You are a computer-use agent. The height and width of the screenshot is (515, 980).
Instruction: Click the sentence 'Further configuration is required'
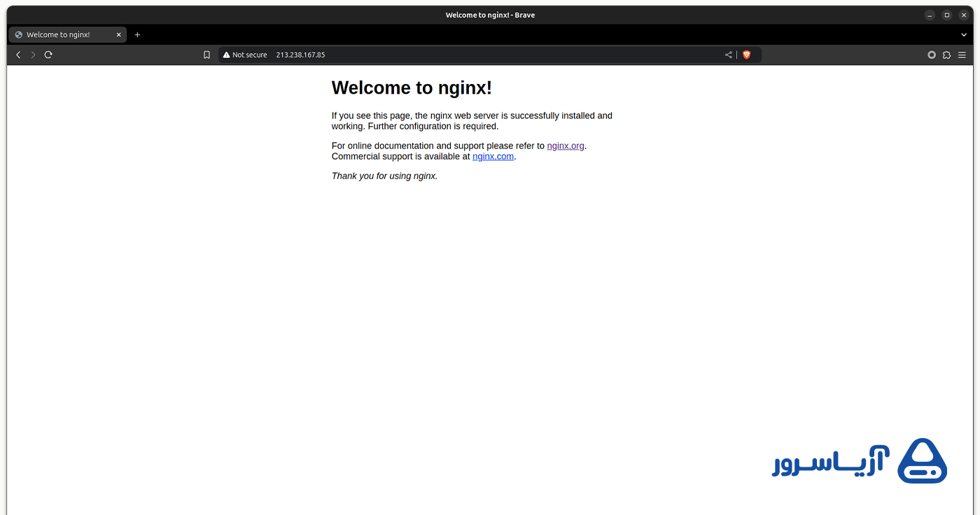(x=433, y=126)
